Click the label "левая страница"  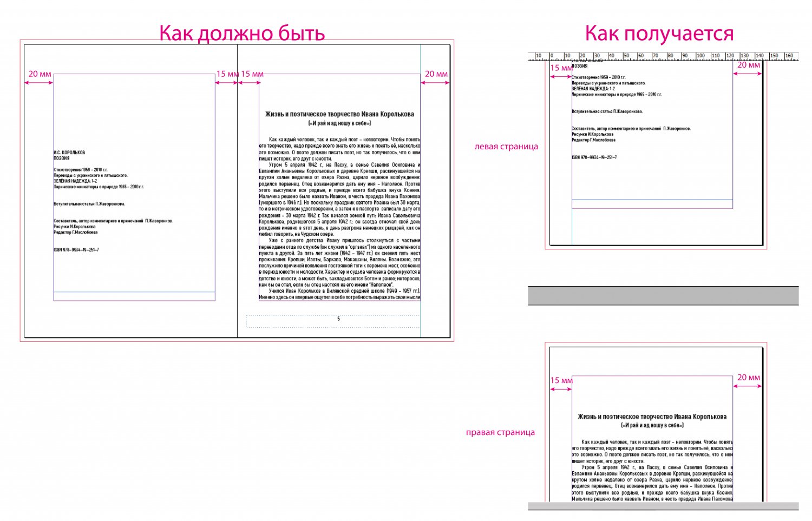[x=506, y=147]
